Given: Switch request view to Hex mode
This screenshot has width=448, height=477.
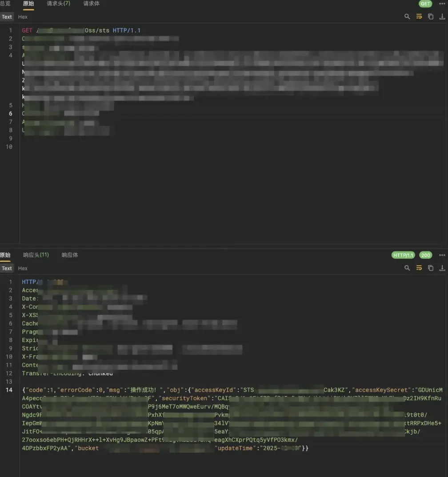Looking at the screenshot, I should (x=23, y=17).
